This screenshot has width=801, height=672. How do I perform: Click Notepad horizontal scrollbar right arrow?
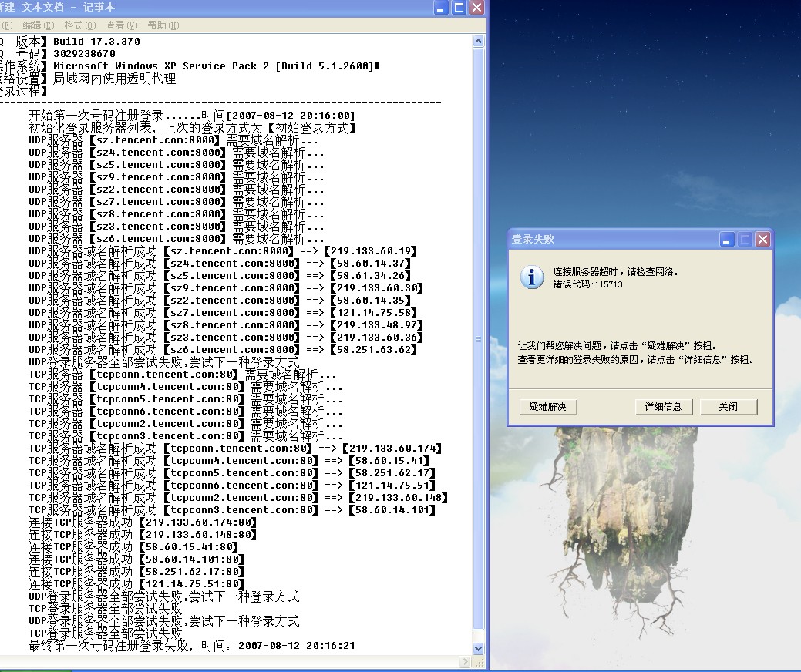pos(465,662)
